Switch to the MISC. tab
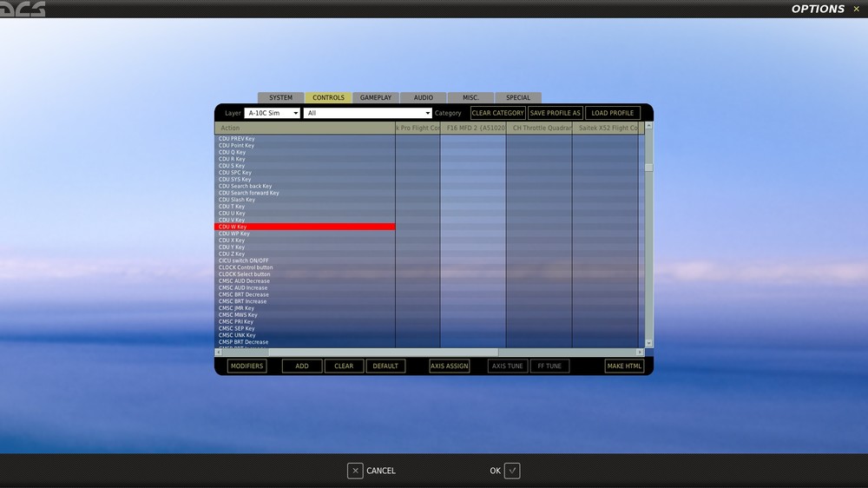This screenshot has height=488, width=868. (x=470, y=97)
